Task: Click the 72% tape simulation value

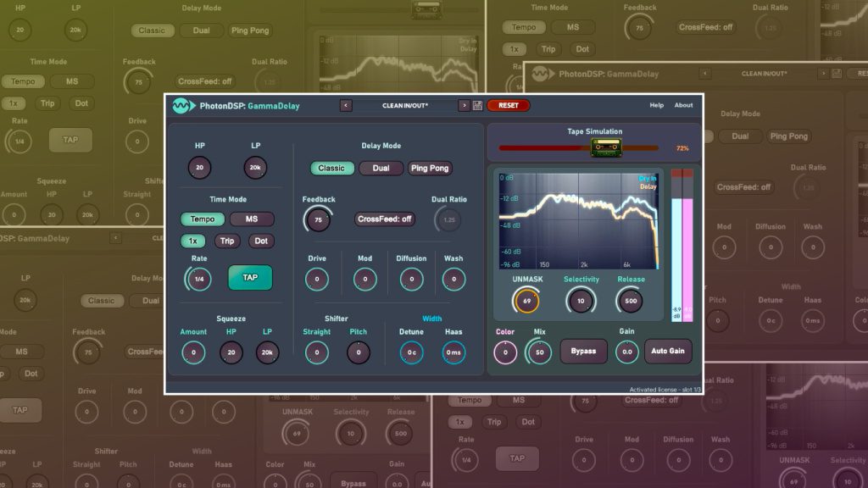Action: [x=682, y=148]
